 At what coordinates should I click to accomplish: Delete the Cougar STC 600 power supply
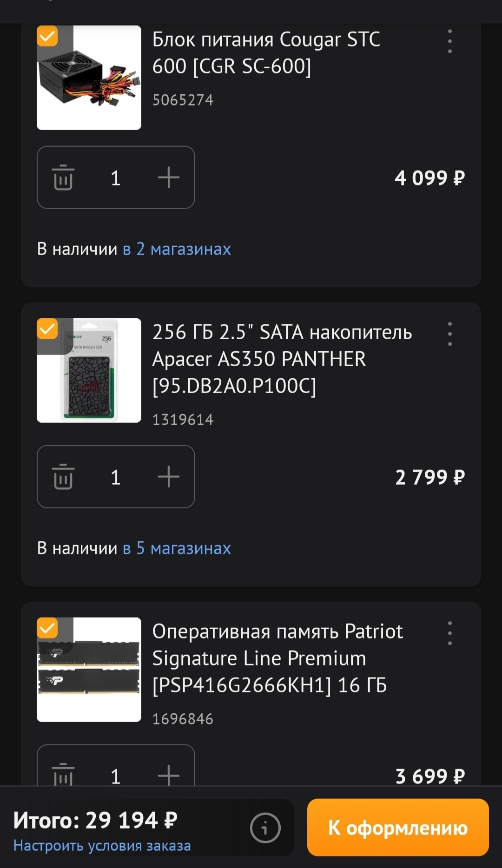pyautogui.click(x=63, y=178)
